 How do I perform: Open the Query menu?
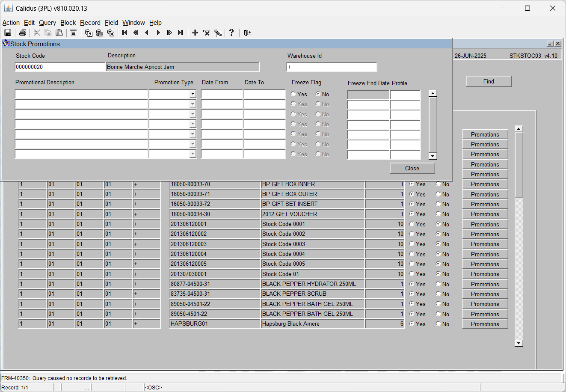[47, 23]
